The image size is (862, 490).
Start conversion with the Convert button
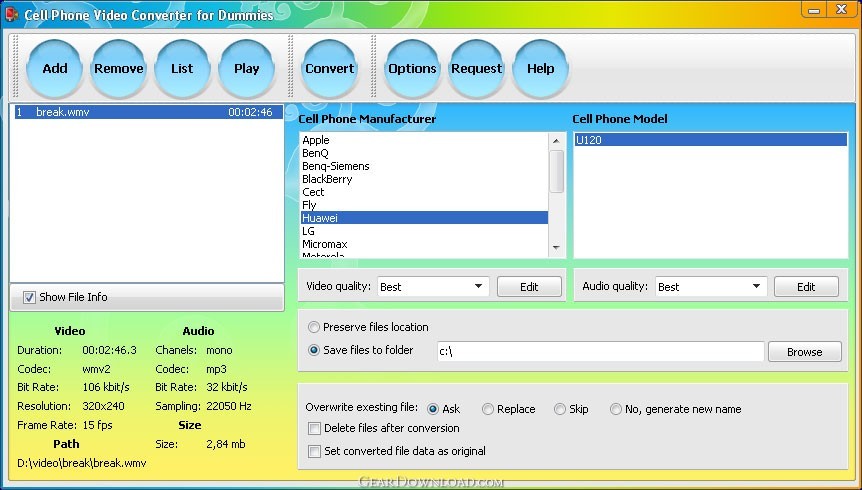(330, 69)
